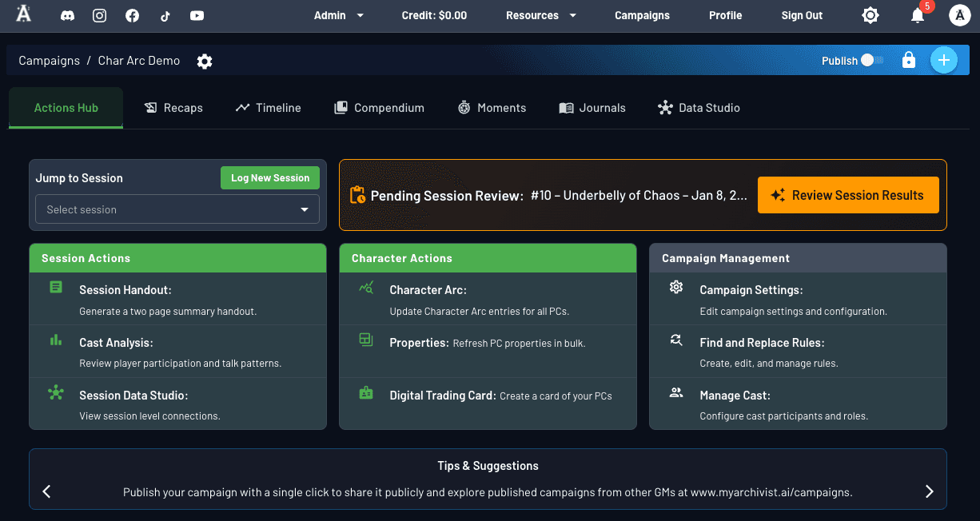The width and height of the screenshot is (980, 521).
Task: Open the Compendium tab
Action: pos(379,108)
